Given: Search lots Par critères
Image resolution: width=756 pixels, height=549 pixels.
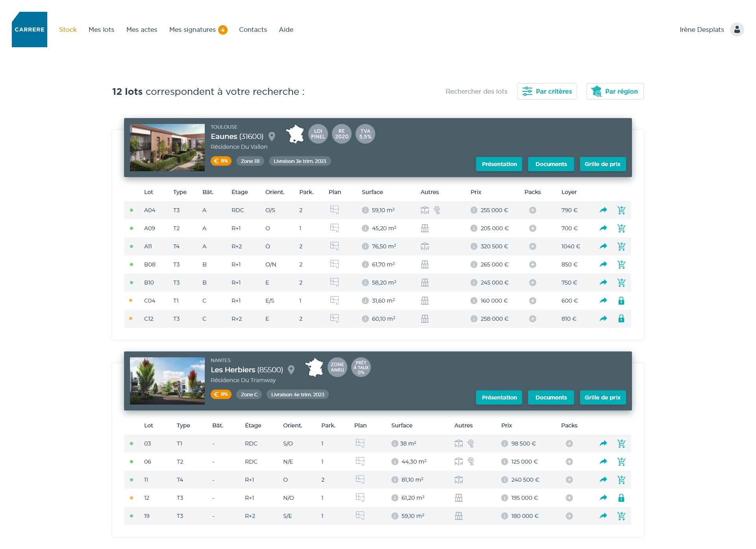Looking at the screenshot, I should pos(547,91).
